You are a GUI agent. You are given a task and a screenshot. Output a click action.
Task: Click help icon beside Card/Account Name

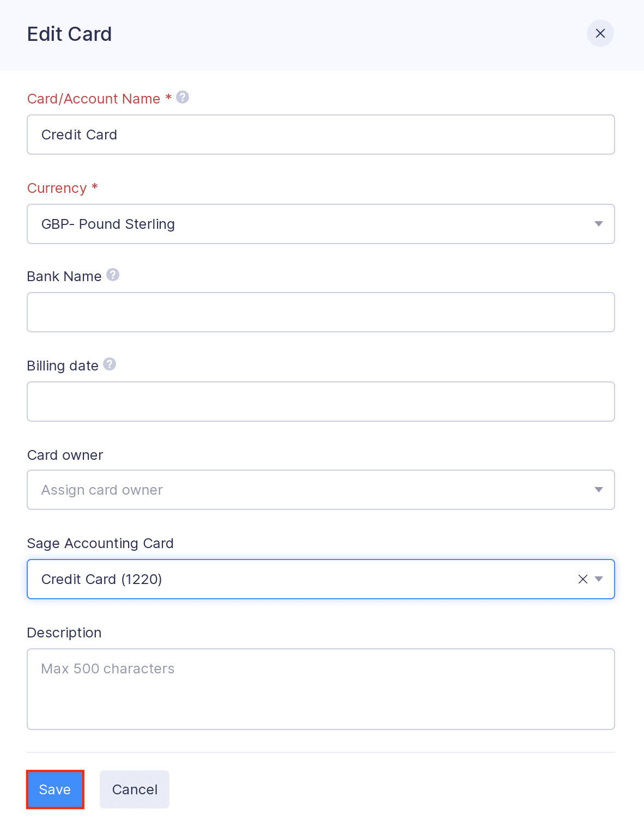tap(183, 97)
